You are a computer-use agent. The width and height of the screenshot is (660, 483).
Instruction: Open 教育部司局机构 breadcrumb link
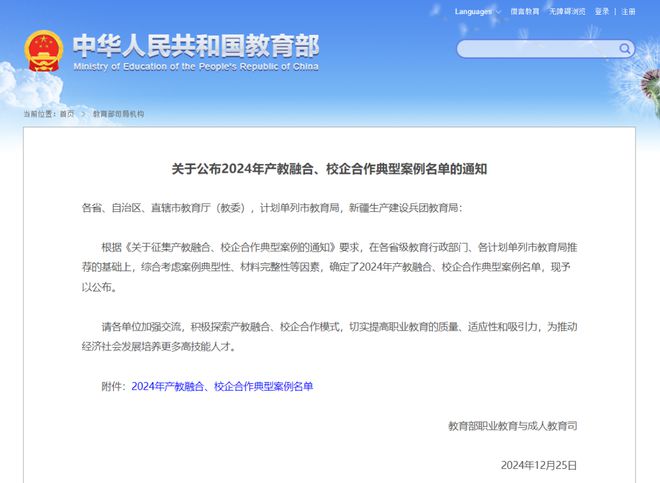118,114
